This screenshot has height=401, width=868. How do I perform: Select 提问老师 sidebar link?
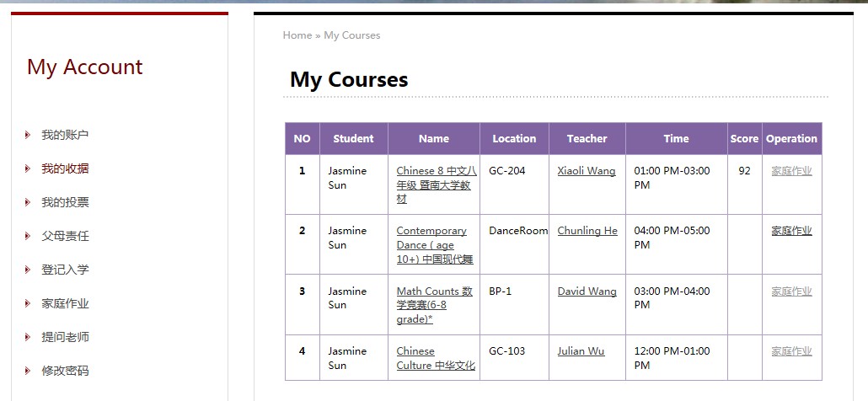(x=65, y=337)
